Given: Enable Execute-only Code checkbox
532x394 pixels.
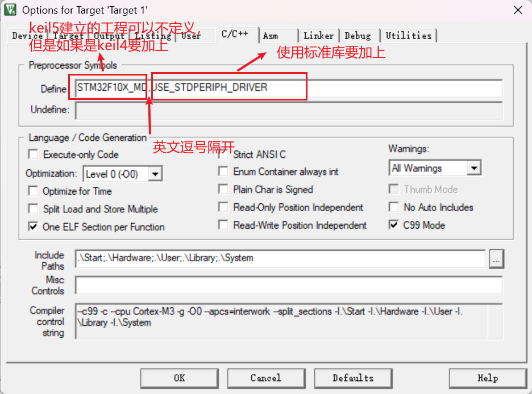Looking at the screenshot, I should pyautogui.click(x=33, y=154).
